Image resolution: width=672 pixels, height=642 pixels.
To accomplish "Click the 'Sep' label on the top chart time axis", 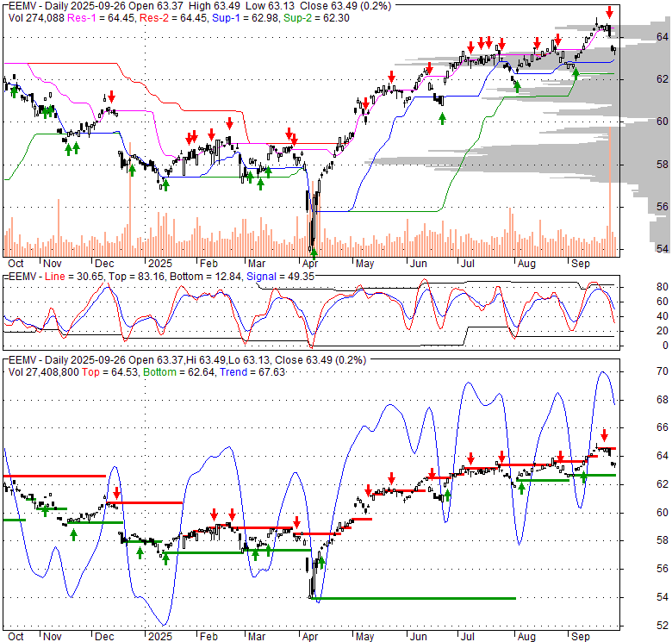I will click(581, 264).
